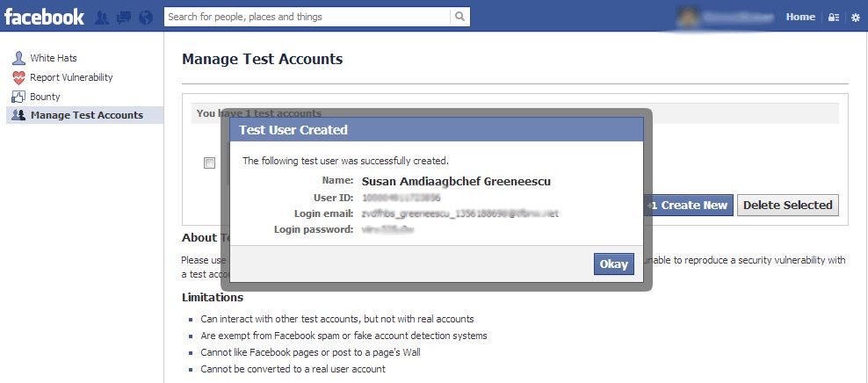
Task: Click the Facebook logo
Action: pyautogui.click(x=44, y=17)
